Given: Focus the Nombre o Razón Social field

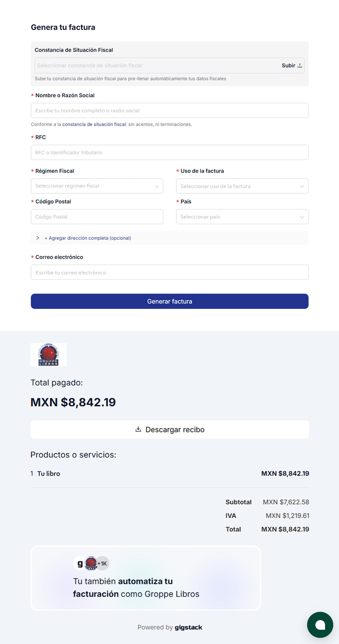Looking at the screenshot, I should coord(169,111).
